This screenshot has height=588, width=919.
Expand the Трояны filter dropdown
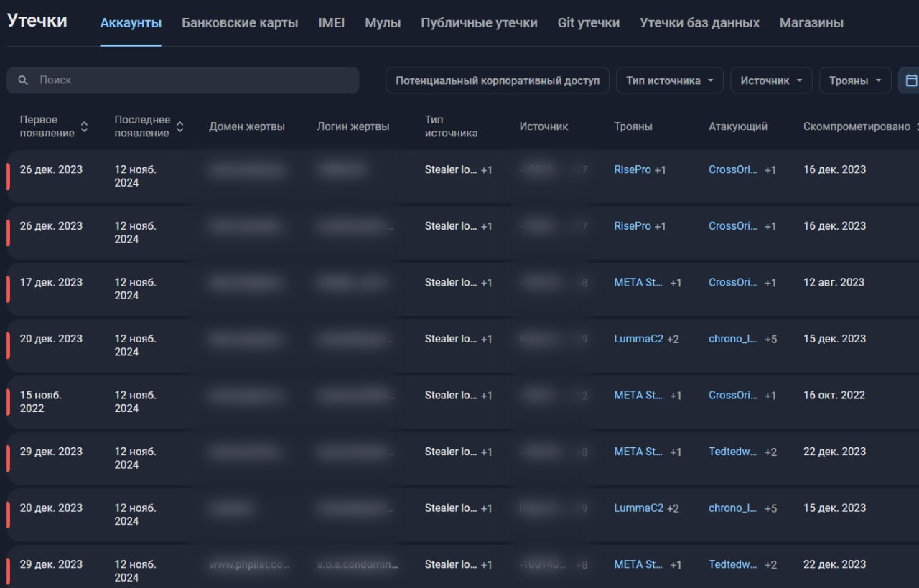855,80
